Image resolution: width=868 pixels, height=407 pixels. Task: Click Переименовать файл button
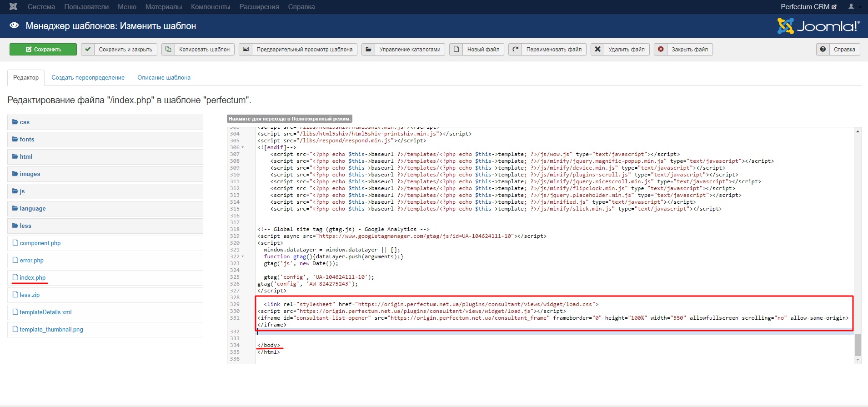point(547,49)
